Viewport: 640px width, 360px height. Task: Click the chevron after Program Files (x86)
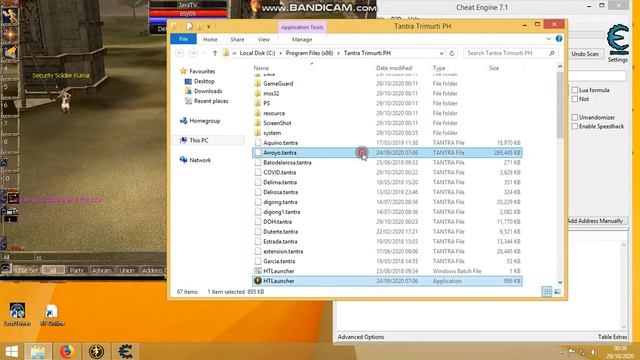coord(338,53)
